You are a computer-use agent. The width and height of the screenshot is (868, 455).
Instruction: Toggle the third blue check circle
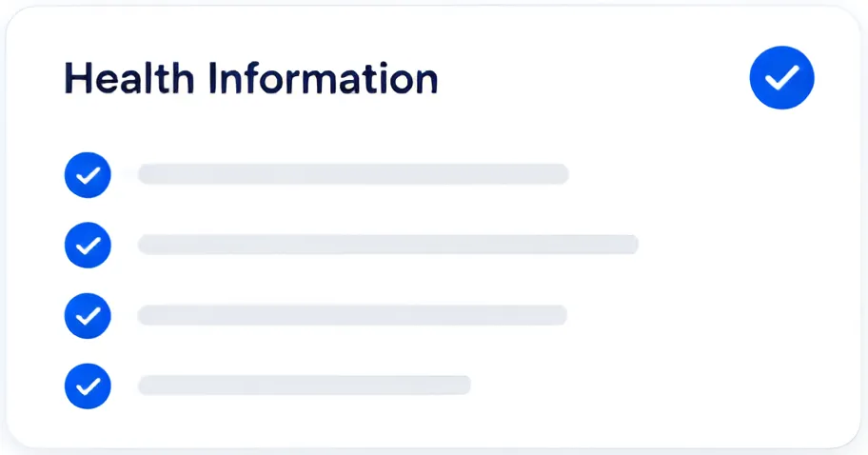(x=88, y=316)
